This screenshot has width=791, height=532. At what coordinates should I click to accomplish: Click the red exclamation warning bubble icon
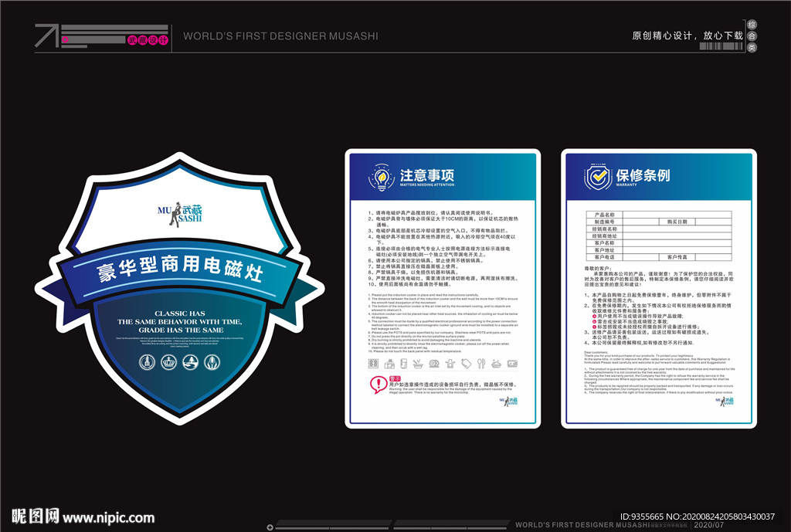379,385
